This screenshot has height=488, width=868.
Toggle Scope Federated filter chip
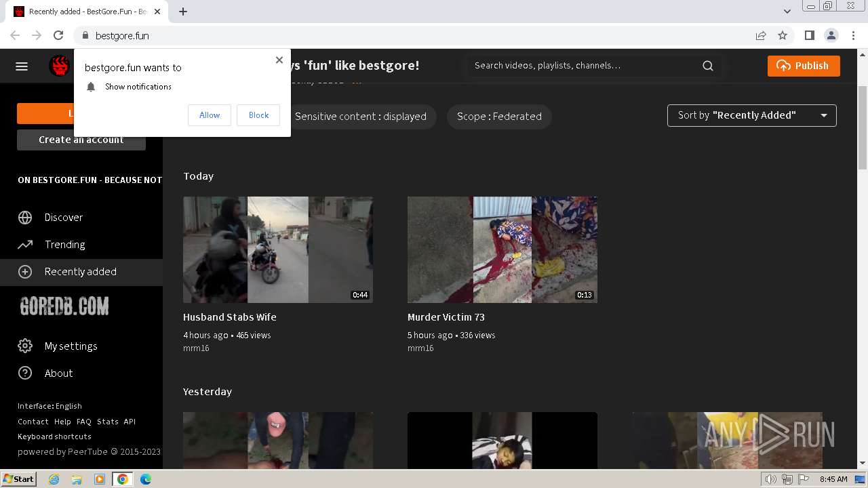[499, 117]
